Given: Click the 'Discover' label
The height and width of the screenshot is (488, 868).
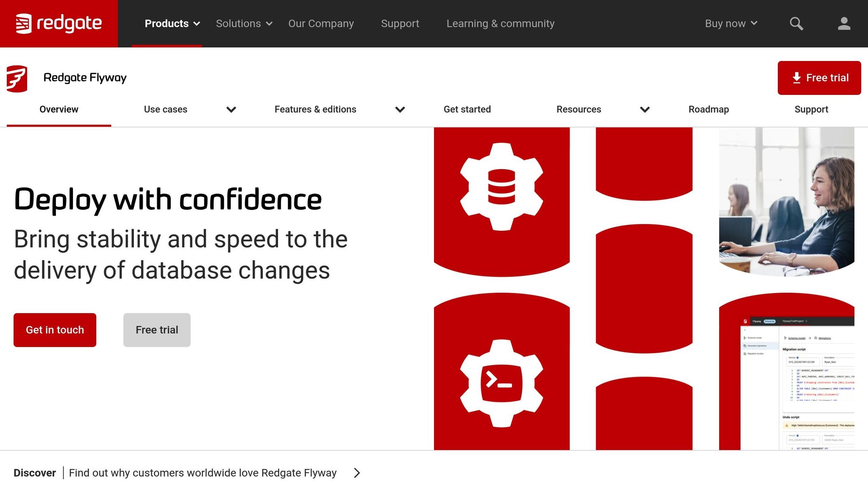Looking at the screenshot, I should [35, 473].
